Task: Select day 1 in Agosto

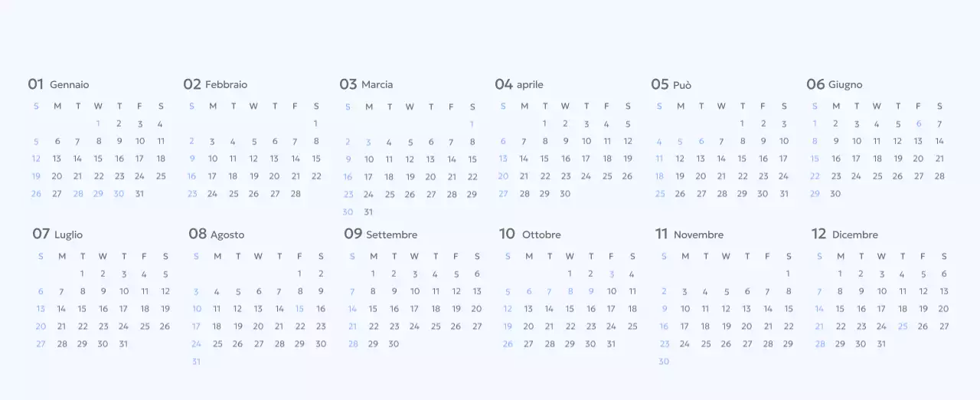Action: pos(299,274)
